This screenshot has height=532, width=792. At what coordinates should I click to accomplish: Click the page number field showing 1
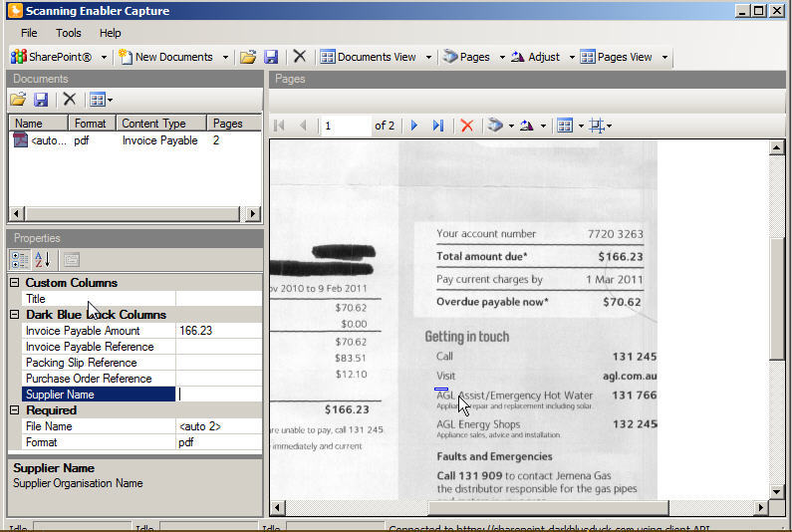coord(346,126)
